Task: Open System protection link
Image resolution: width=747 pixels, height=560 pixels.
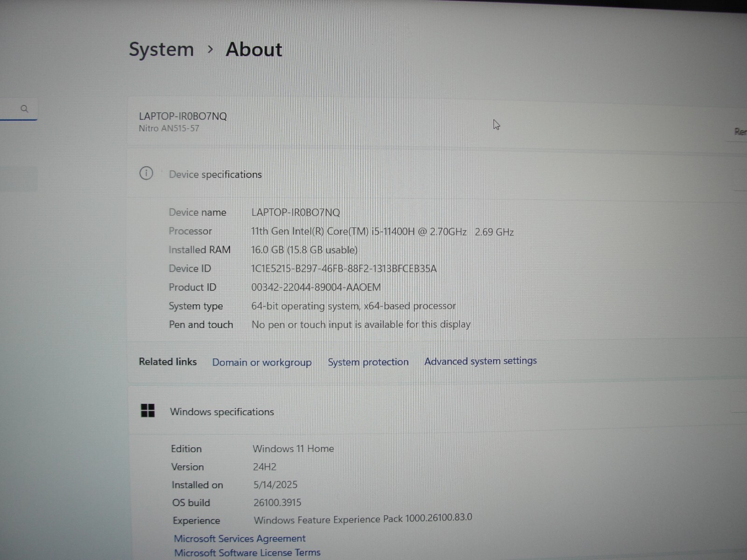Action: click(x=368, y=362)
